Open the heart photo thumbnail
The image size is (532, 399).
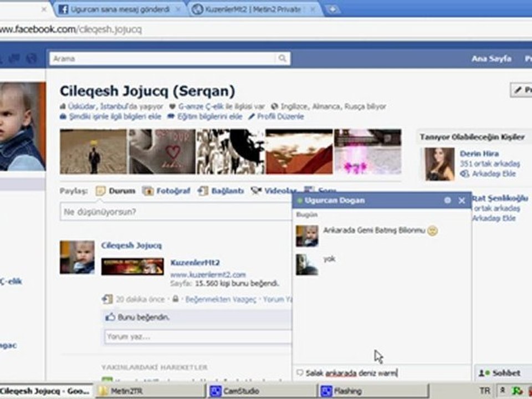point(162,151)
